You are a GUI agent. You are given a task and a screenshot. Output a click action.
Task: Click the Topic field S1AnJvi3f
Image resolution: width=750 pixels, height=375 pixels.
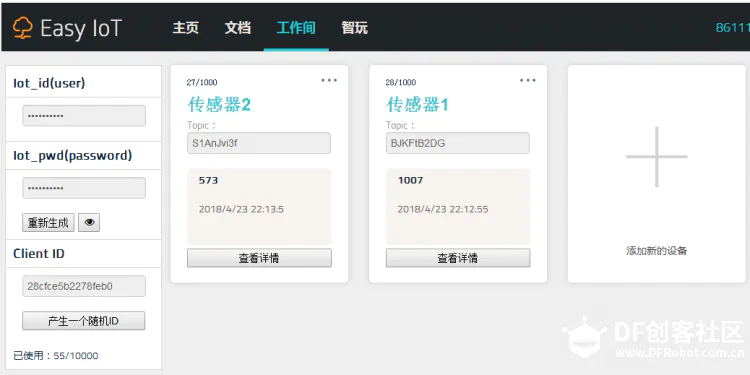pyautogui.click(x=259, y=143)
